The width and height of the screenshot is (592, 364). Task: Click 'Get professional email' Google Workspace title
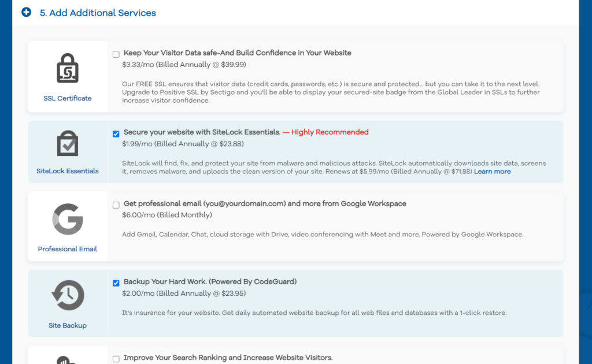tap(265, 204)
